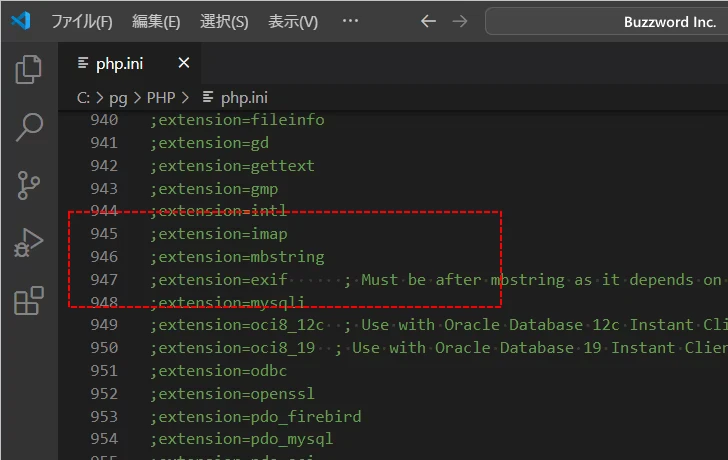Click the ;extension=imap line
Screen dimensions: 728x460
[x=219, y=234]
